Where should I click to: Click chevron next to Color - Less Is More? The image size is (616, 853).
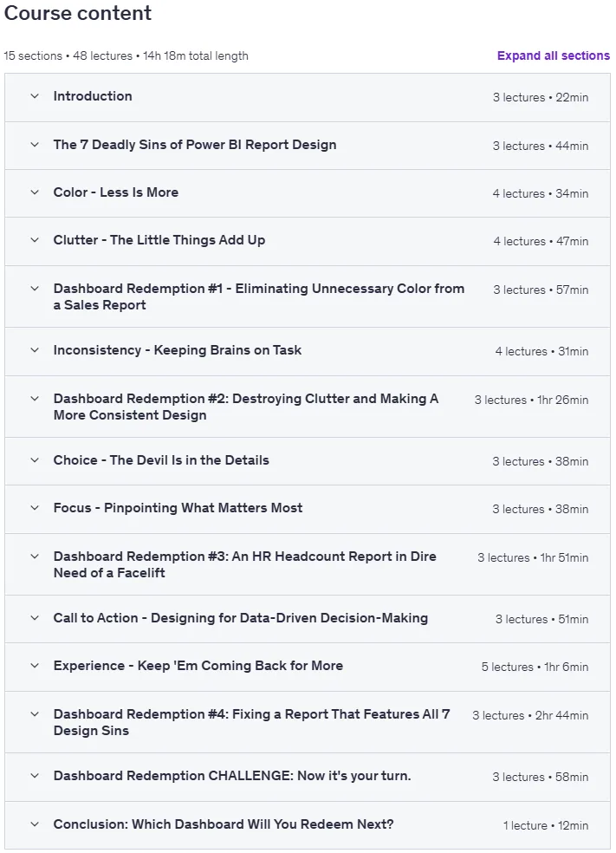tap(35, 192)
